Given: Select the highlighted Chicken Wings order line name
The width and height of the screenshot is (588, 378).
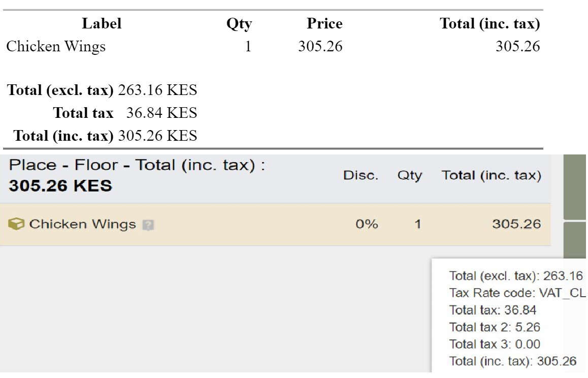Looking at the screenshot, I should coord(82,224).
